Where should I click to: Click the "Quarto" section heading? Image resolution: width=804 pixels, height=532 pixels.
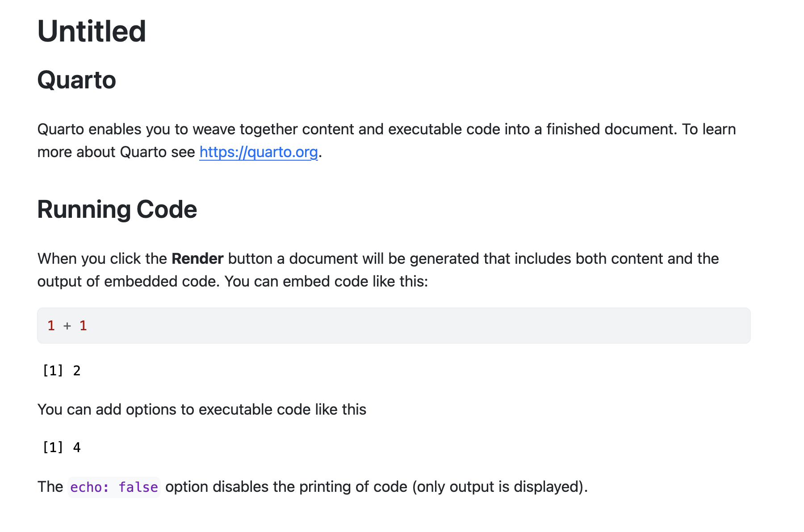point(76,80)
